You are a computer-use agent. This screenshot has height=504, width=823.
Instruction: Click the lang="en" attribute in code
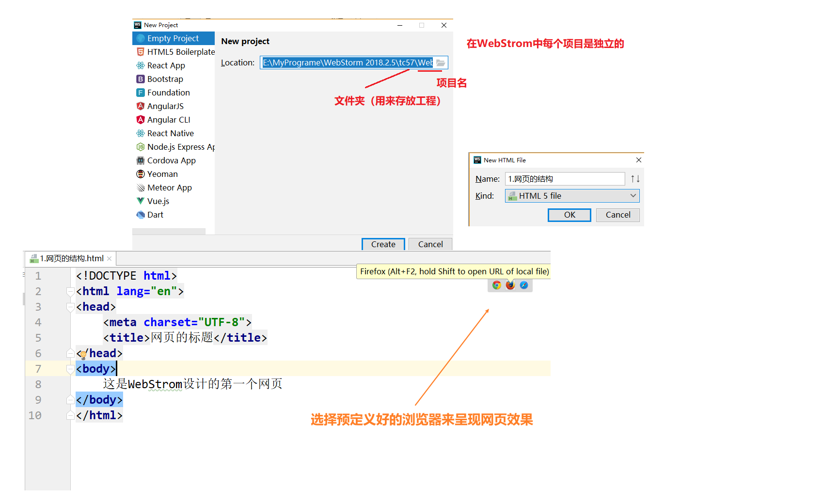coord(147,291)
